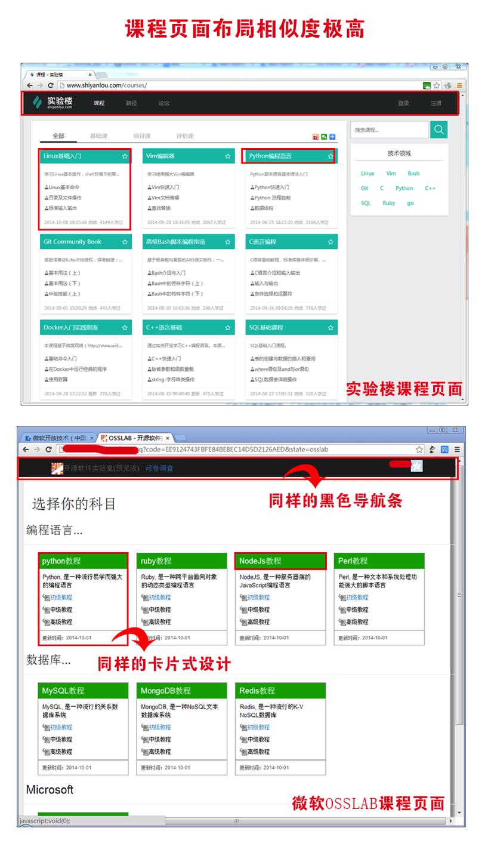Click reload in the shiyanlou browser window
Screen dimensions: 488x868
(51, 85)
